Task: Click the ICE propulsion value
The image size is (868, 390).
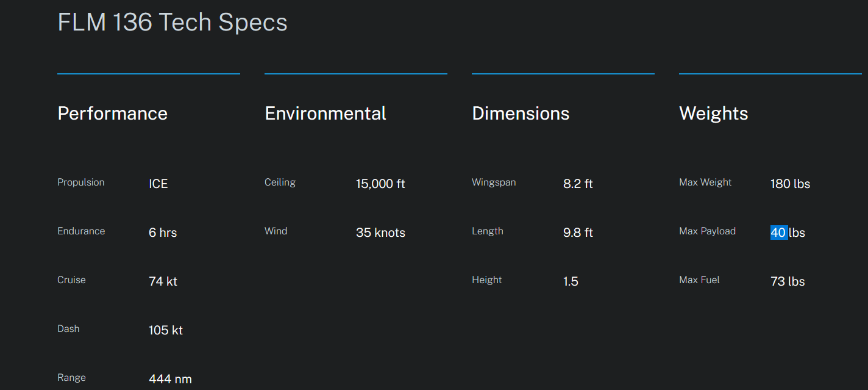Action: tap(158, 184)
